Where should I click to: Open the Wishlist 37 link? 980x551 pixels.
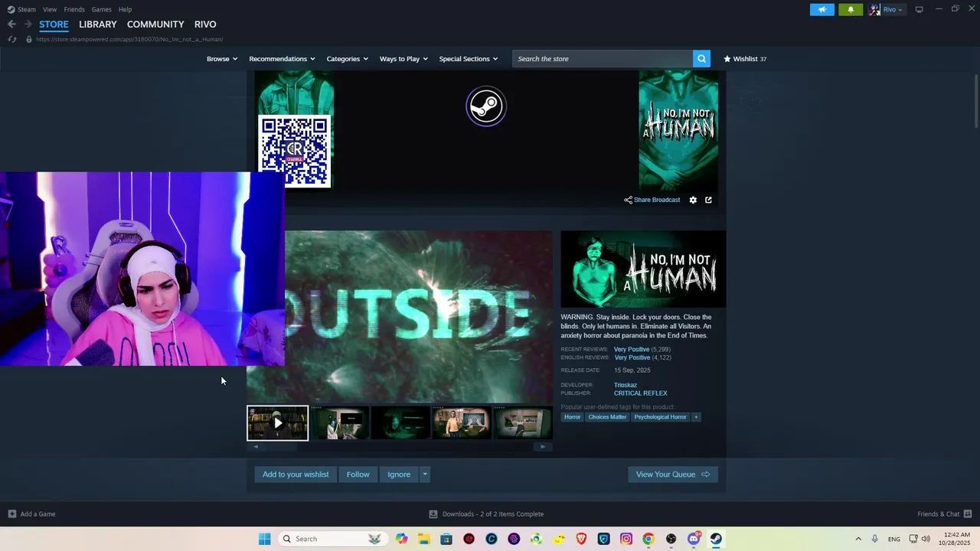point(745,59)
